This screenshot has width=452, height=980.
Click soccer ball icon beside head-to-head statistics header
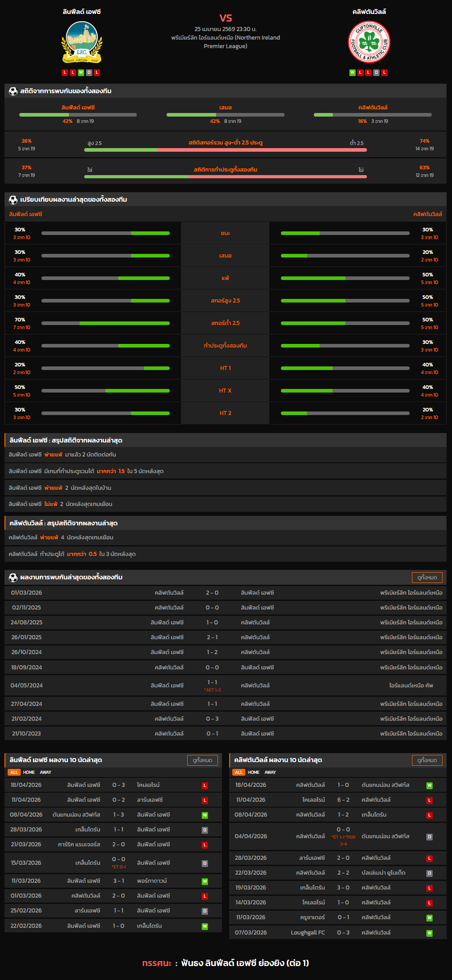pos(13,91)
